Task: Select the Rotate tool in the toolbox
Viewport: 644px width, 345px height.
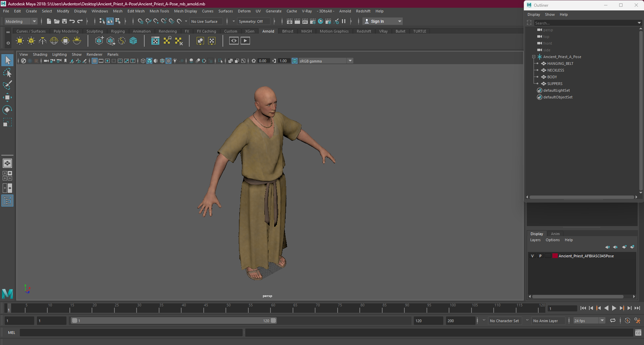Action: pos(7,110)
